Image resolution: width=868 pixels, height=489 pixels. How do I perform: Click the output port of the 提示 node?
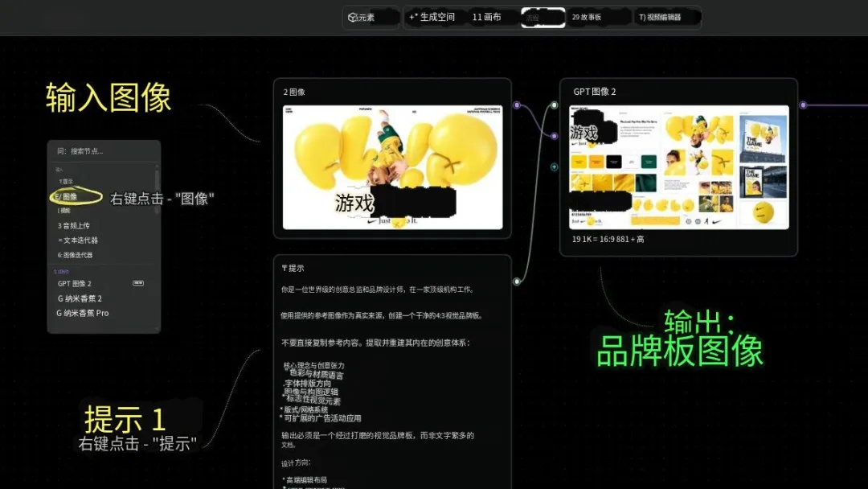517,281
